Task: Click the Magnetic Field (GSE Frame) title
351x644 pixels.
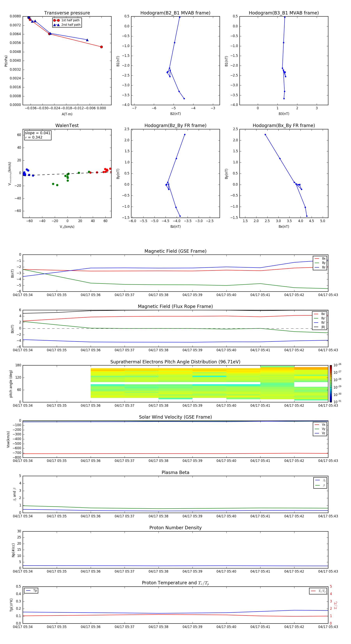Action: coord(175,251)
